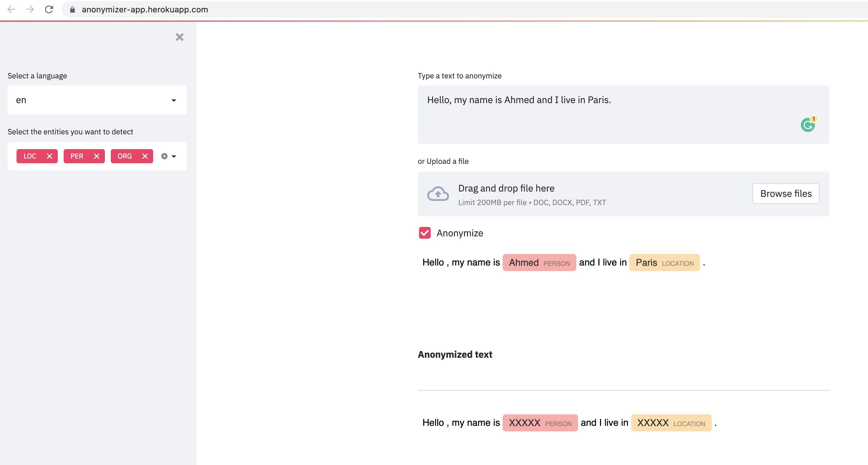Click the Ahmed PERSON highlighted entity
This screenshot has height=465, width=868.
tap(539, 263)
